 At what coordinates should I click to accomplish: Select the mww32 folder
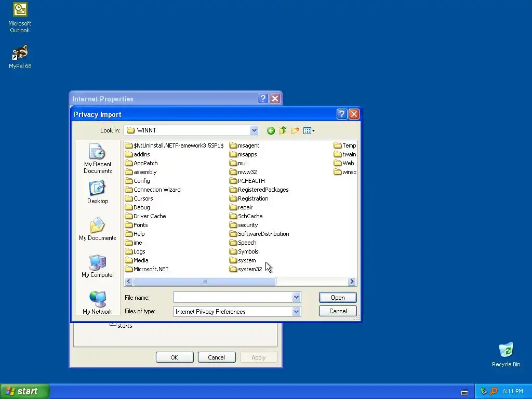[x=243, y=172]
